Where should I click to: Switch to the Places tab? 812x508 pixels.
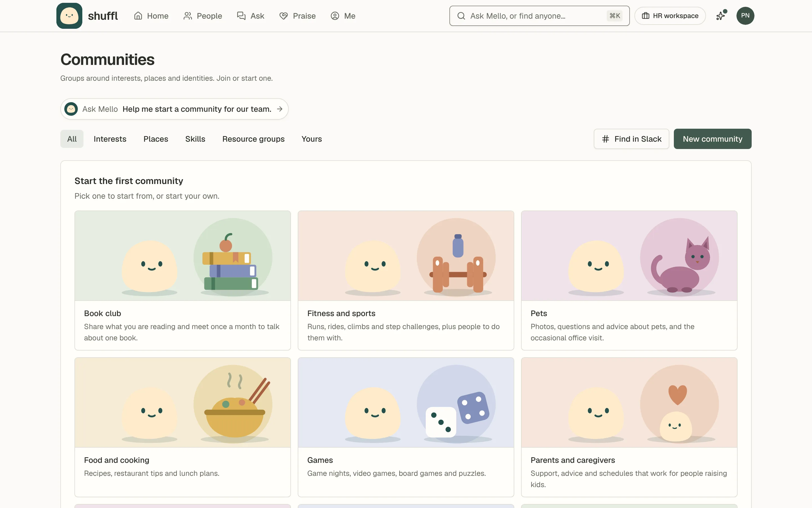tap(156, 139)
